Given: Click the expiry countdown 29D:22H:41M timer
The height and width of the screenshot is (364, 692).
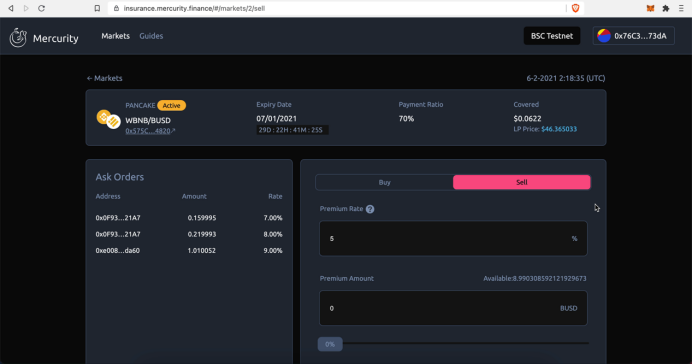Looking at the screenshot, I should [x=292, y=130].
